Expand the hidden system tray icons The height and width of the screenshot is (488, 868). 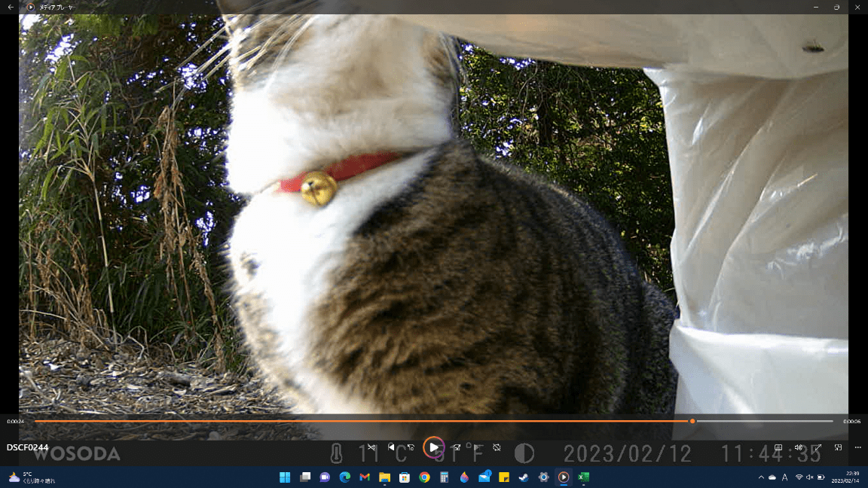point(761,477)
